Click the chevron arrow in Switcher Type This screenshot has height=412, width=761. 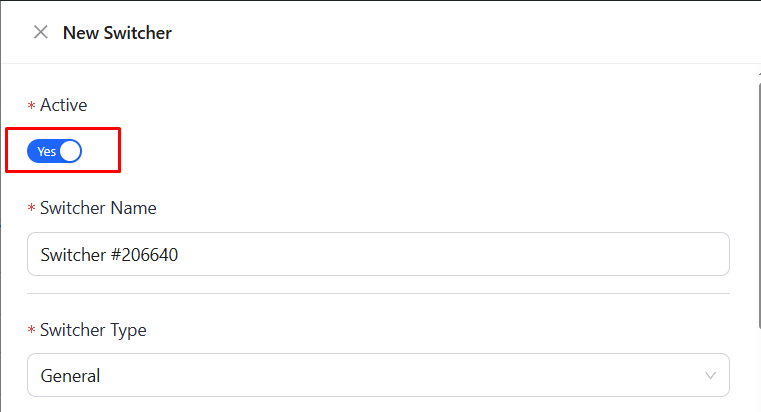click(x=710, y=376)
